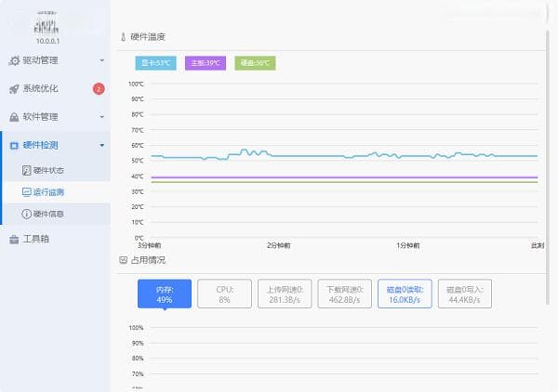Screen dimensions: 558x392
Task: Switch to the CPU 8% usage tab
Action: 224,294
